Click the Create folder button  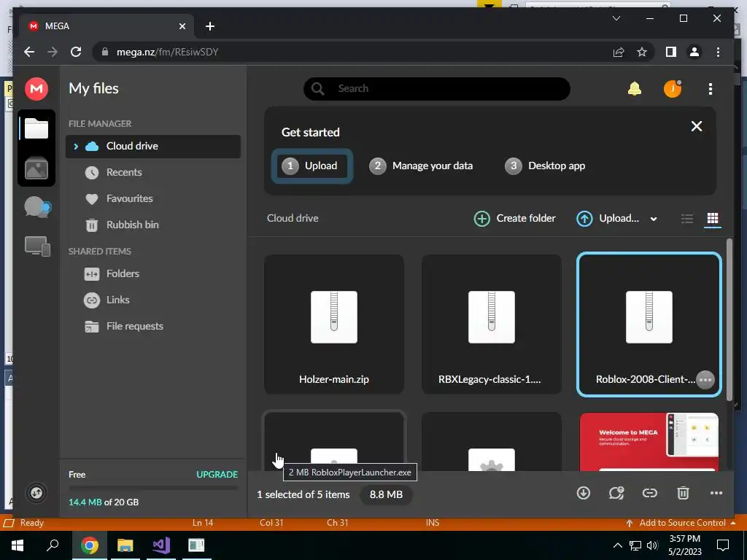pos(514,218)
